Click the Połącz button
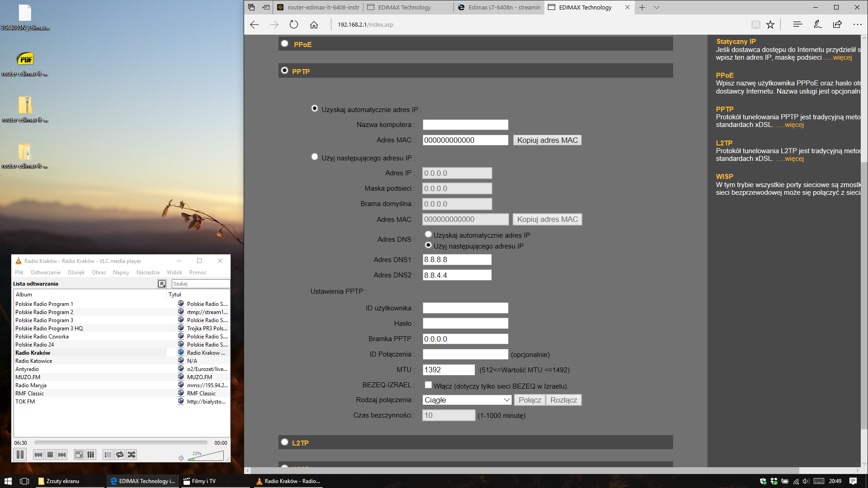868x488 pixels. pyautogui.click(x=529, y=400)
